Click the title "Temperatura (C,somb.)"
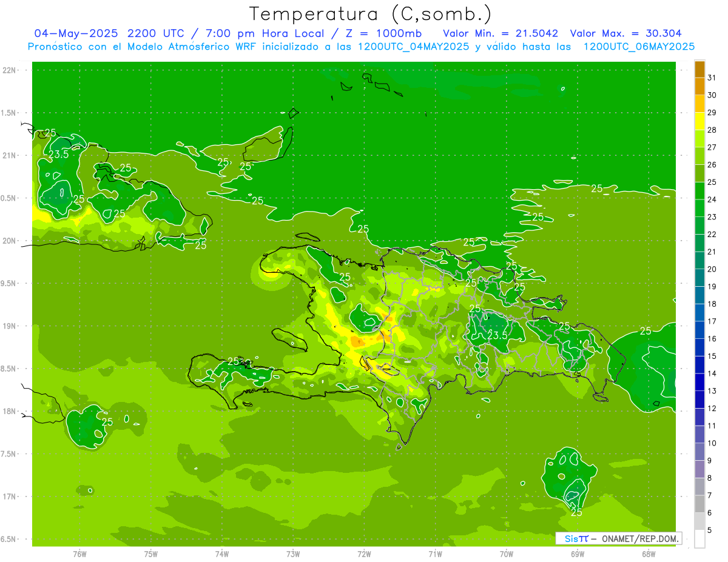 [x=371, y=14]
